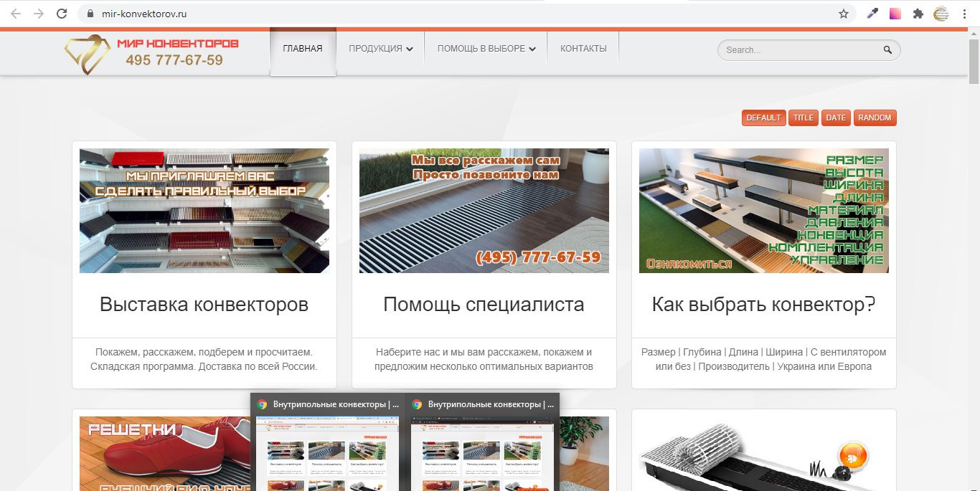Sort items by DATE
Image resolution: width=980 pixels, height=491 pixels.
pyautogui.click(x=836, y=118)
